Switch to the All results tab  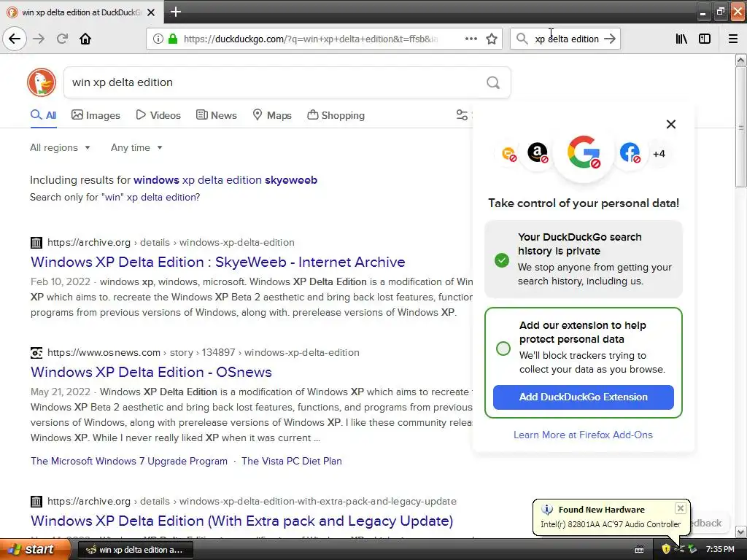43,115
